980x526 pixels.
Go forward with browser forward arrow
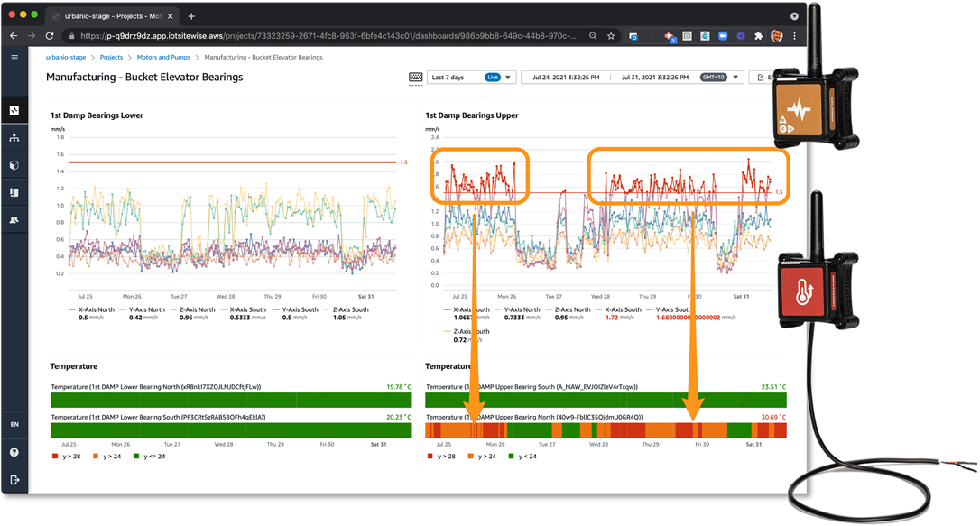32,36
